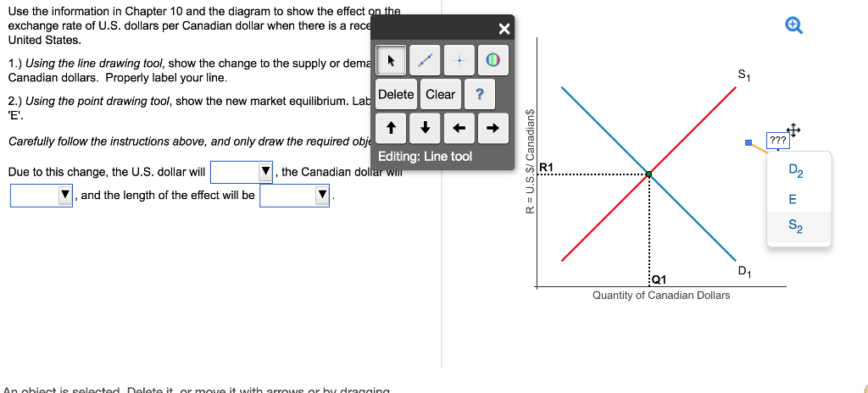This screenshot has width=868, height=393.
Task: Open the color palette tool
Action: pyautogui.click(x=492, y=62)
